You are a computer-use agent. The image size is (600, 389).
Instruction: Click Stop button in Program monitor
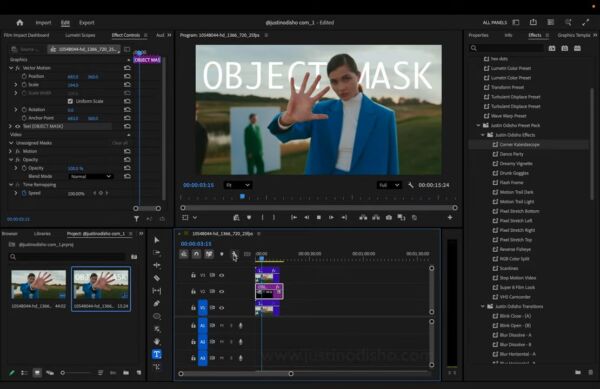click(x=319, y=218)
